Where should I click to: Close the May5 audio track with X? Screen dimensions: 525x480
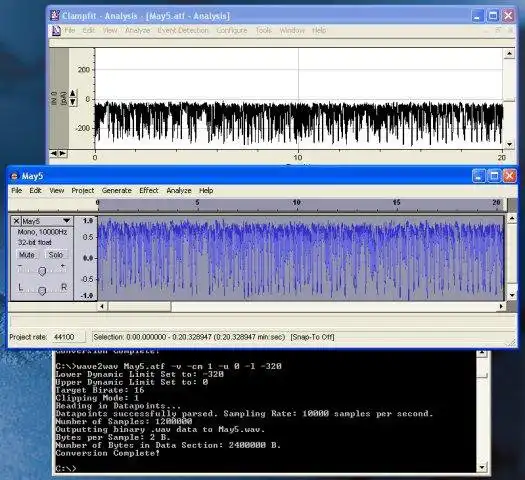click(x=16, y=221)
